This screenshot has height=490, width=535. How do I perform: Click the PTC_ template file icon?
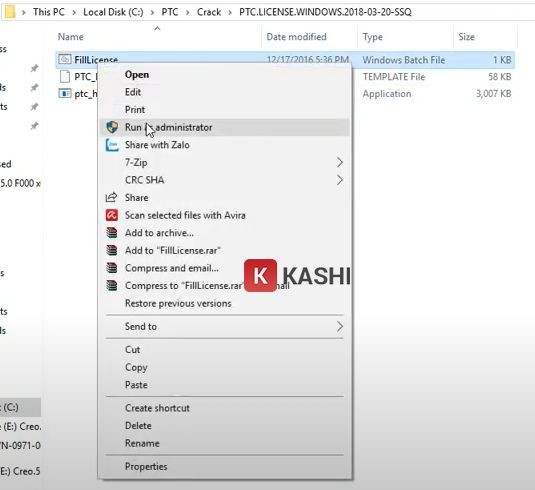pos(65,76)
